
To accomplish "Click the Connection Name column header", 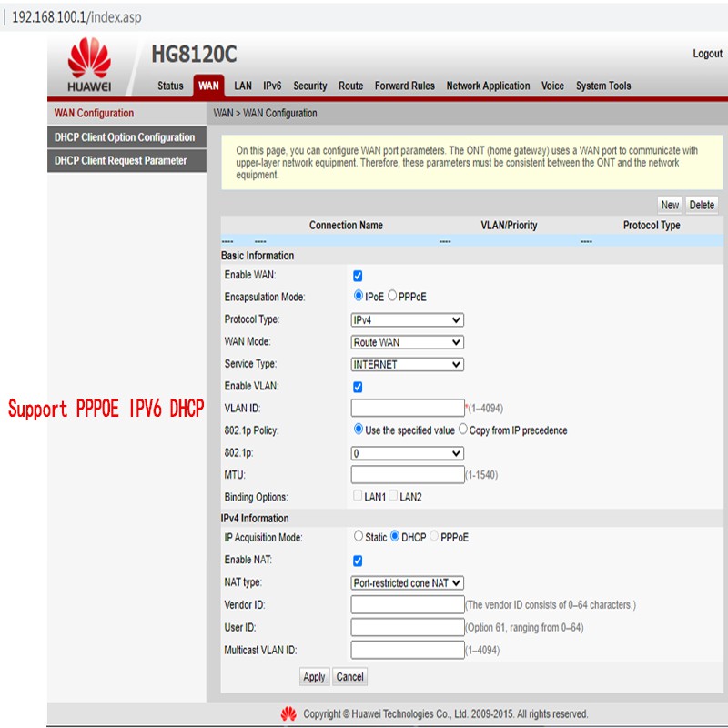I will pyautogui.click(x=346, y=225).
